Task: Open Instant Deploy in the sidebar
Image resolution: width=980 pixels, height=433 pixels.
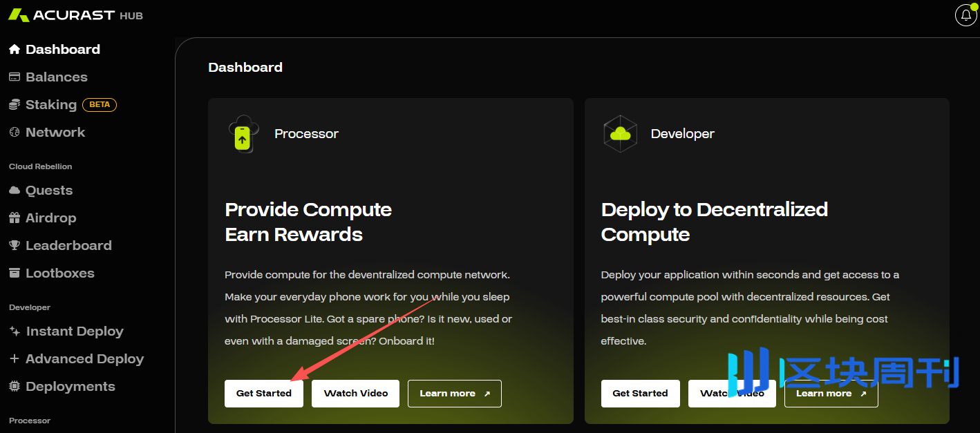Action: [74, 331]
